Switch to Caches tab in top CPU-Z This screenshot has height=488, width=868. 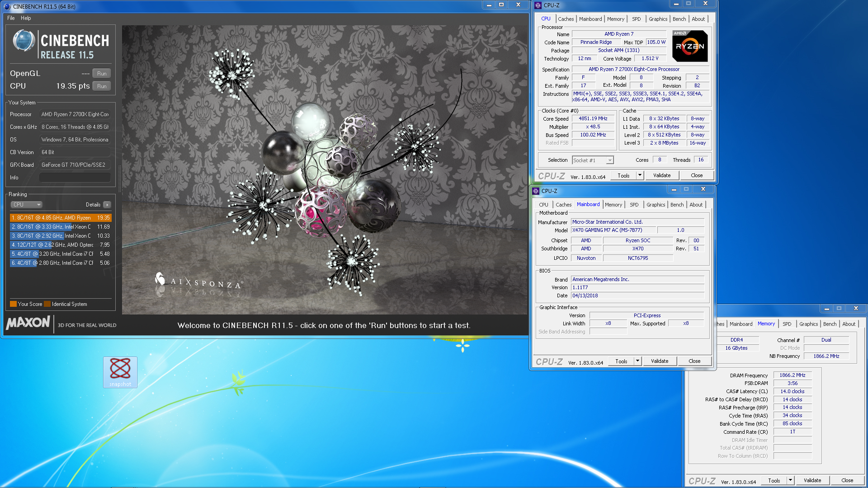pos(566,19)
